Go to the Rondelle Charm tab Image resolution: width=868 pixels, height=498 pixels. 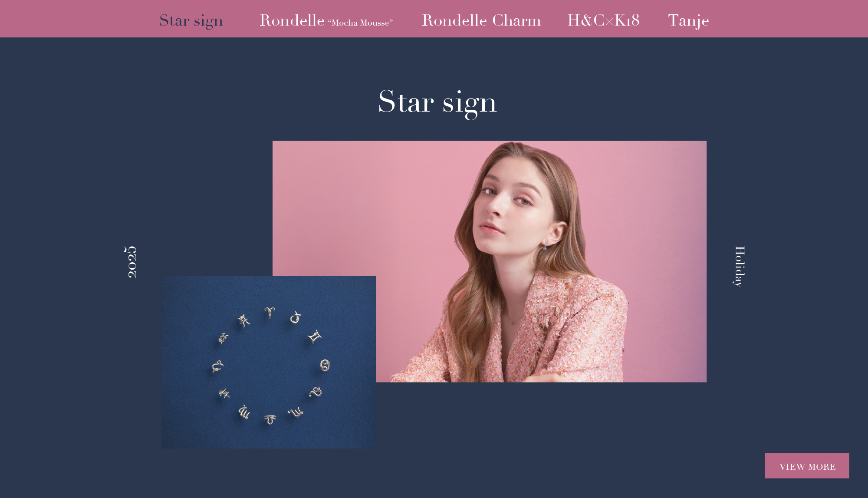[481, 20]
